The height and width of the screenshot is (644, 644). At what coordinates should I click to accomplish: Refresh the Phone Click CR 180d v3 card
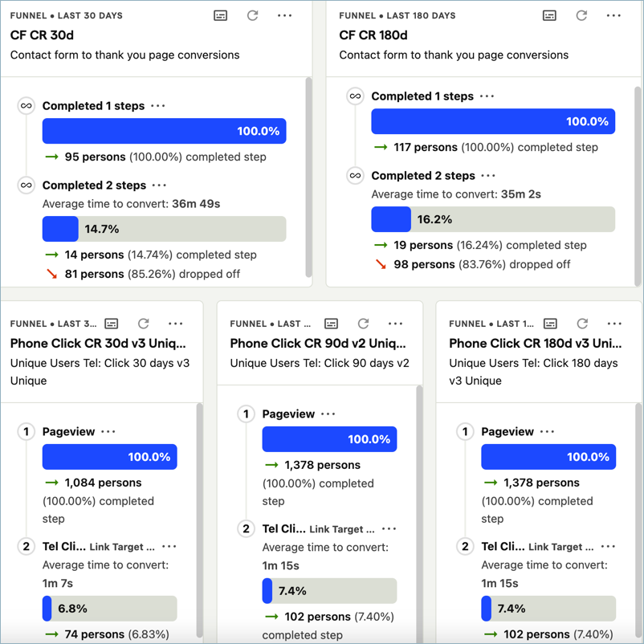tap(582, 324)
